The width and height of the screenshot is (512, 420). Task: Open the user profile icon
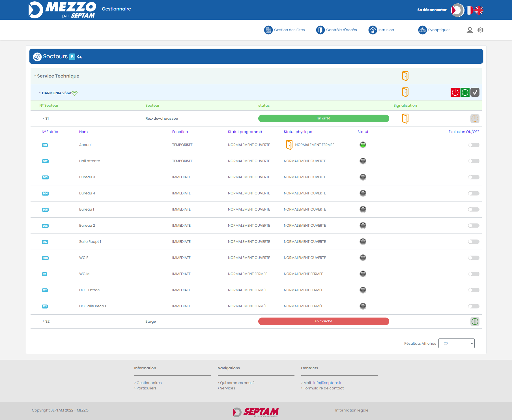tap(470, 30)
